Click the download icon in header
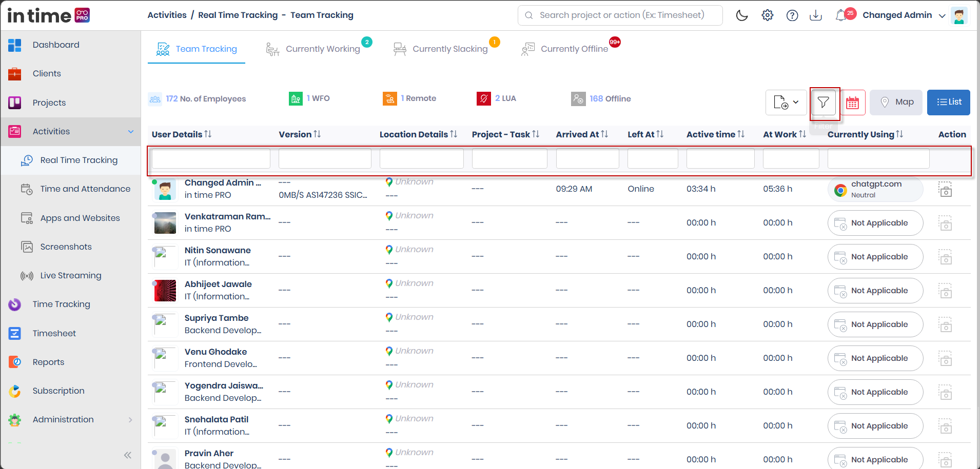This screenshot has height=469, width=980. (816, 15)
